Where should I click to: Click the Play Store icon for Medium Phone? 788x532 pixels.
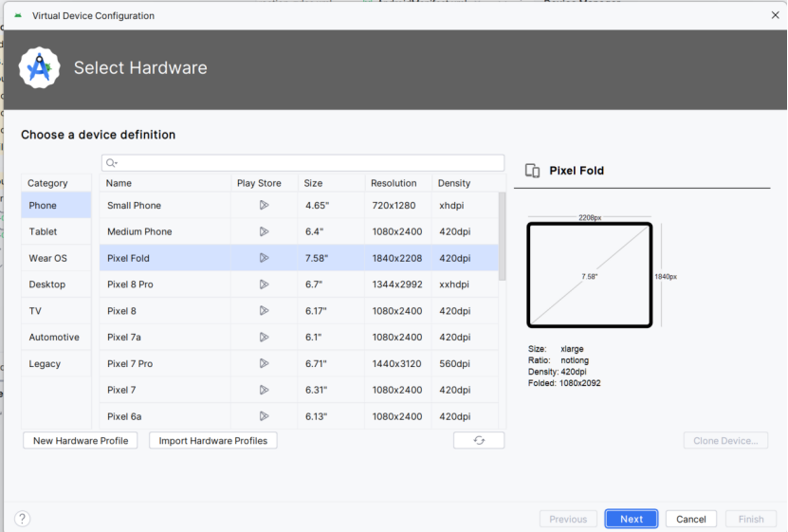coord(264,231)
